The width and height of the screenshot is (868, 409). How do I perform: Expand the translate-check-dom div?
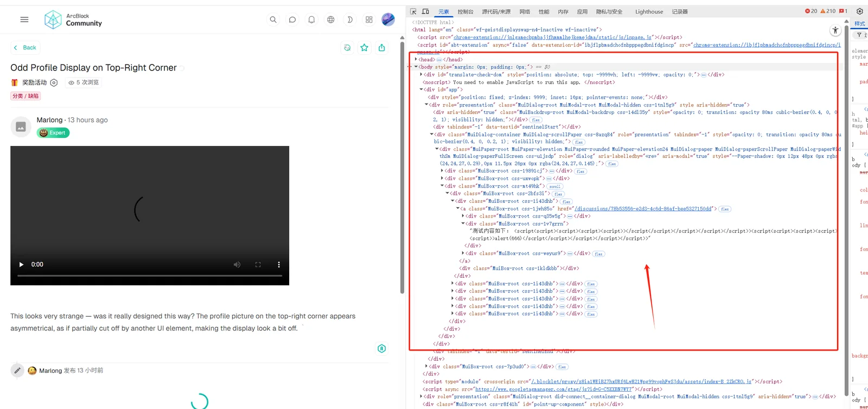(x=422, y=75)
